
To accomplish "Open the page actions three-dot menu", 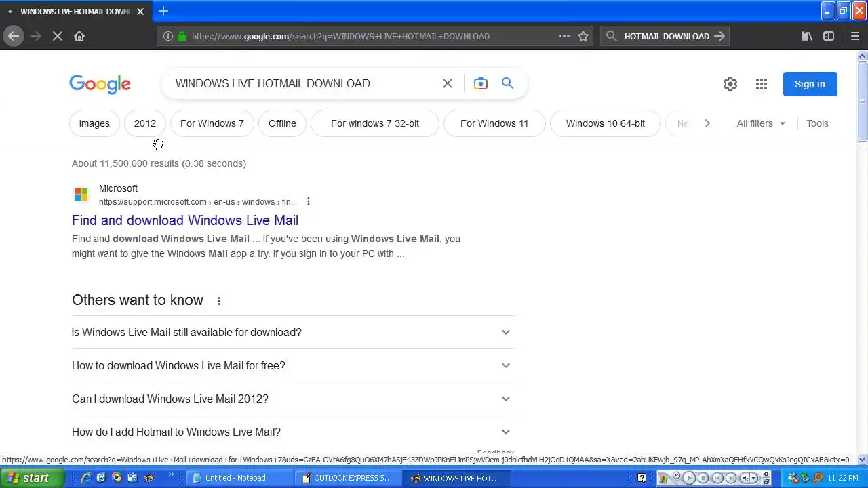I will (564, 36).
